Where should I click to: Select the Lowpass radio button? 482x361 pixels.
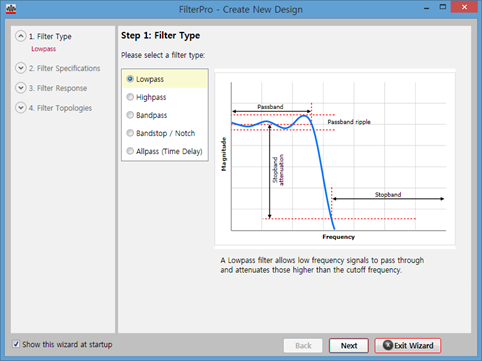[130, 79]
